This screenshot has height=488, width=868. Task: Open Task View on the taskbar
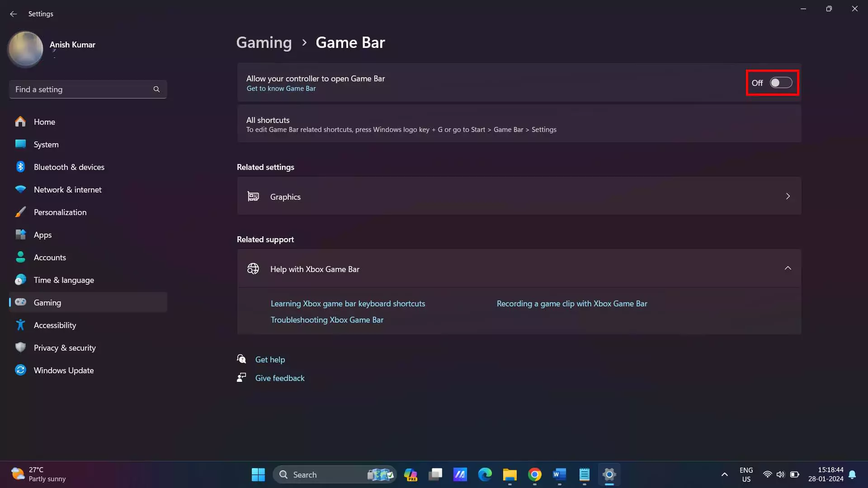pyautogui.click(x=435, y=474)
